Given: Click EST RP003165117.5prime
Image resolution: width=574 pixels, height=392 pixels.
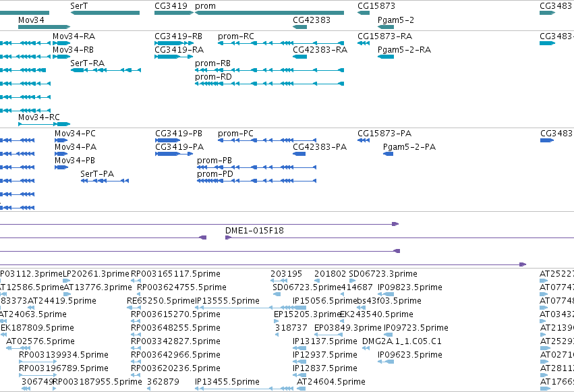Looking at the screenshot, I should [x=136, y=281].
